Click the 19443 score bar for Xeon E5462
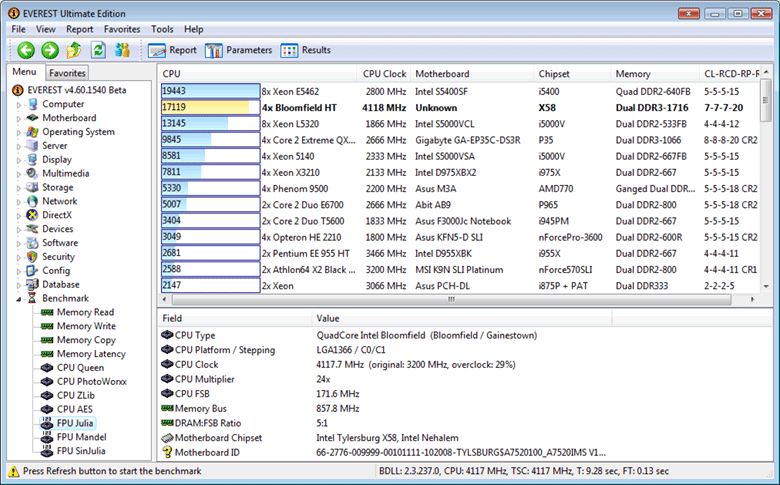Image resolution: width=780 pixels, height=485 pixels. click(210, 91)
